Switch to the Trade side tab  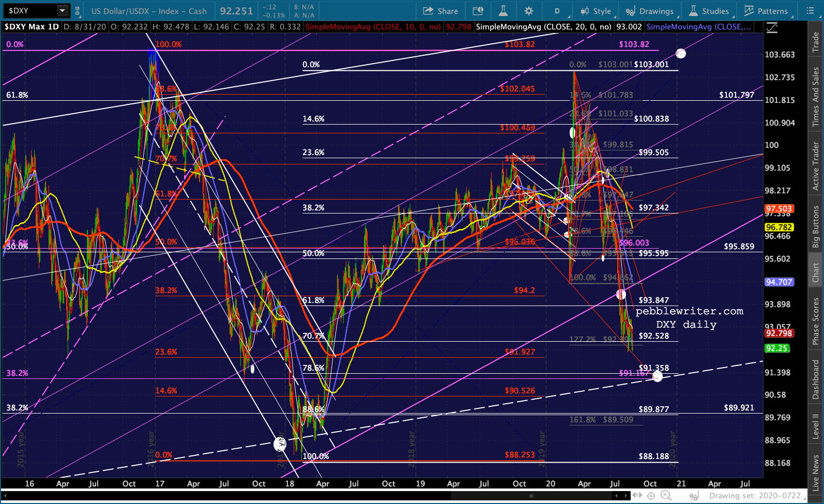coord(815,41)
